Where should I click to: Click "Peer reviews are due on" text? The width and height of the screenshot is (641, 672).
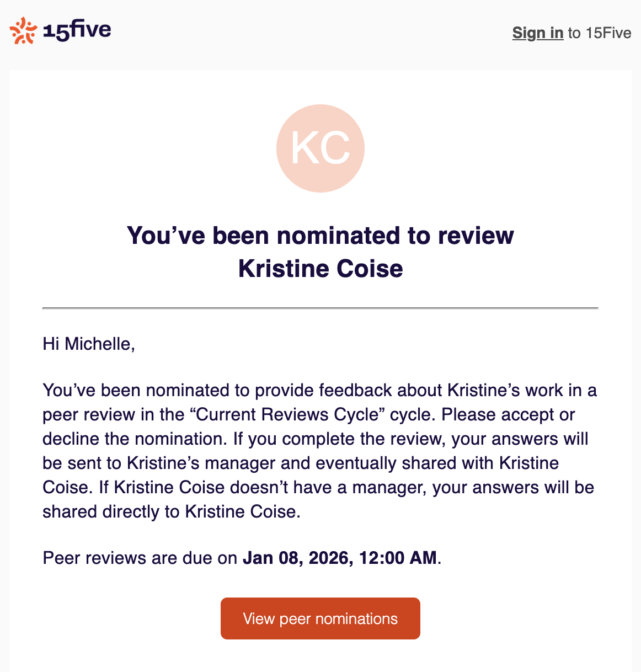140,558
